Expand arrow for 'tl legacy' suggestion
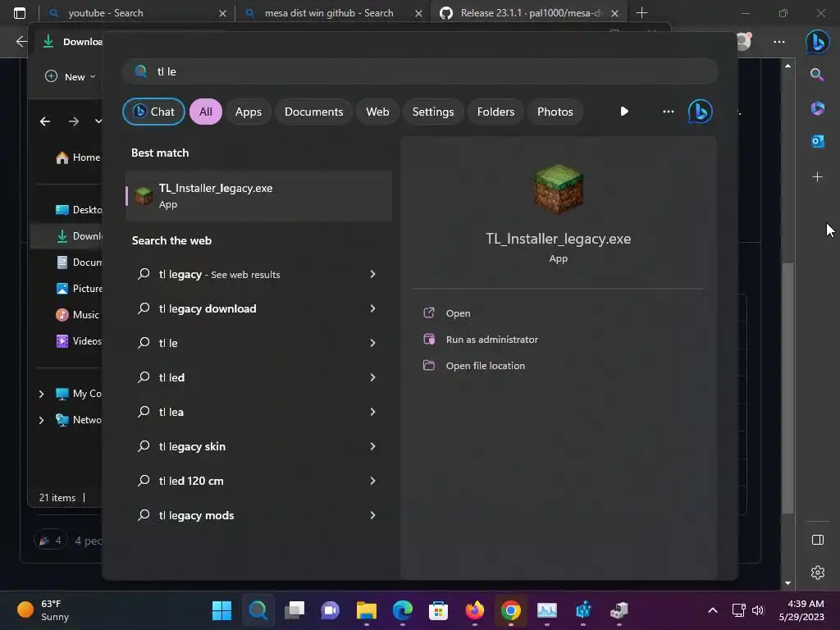The image size is (840, 630). pyautogui.click(x=373, y=274)
